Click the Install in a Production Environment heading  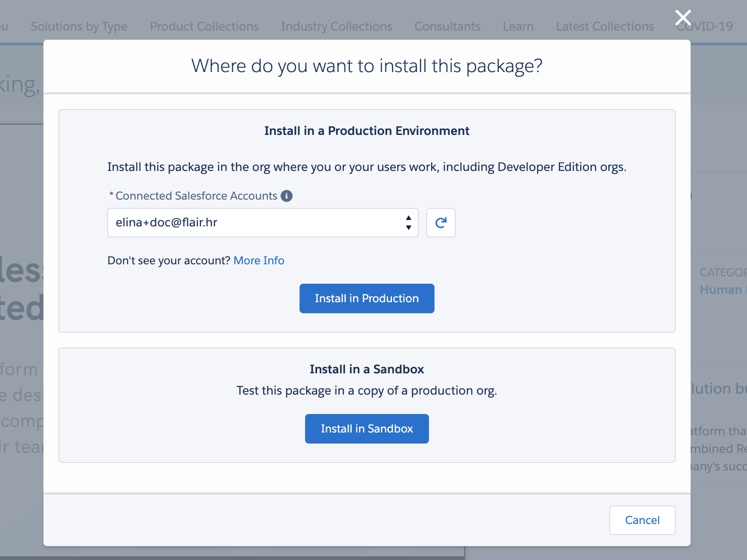(x=367, y=131)
